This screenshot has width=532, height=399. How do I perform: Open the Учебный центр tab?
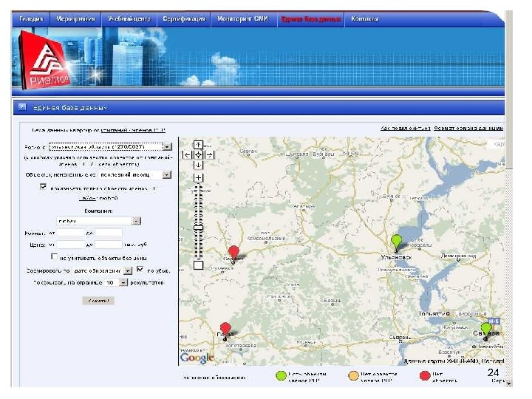(x=129, y=19)
